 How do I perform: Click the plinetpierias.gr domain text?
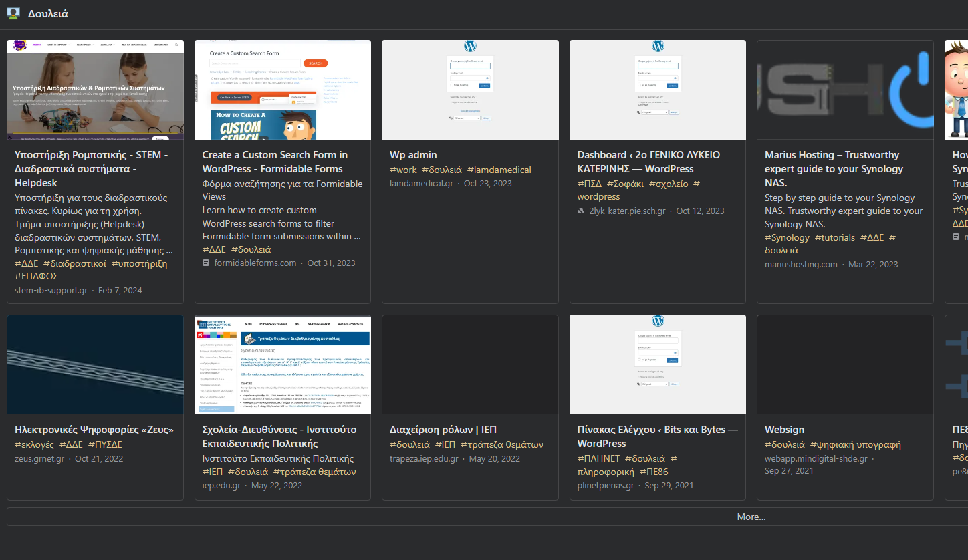606,486
